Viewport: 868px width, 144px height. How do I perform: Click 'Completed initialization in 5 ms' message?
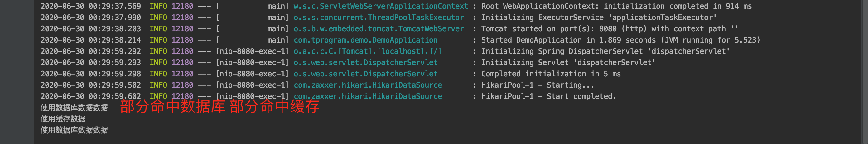tap(551, 74)
